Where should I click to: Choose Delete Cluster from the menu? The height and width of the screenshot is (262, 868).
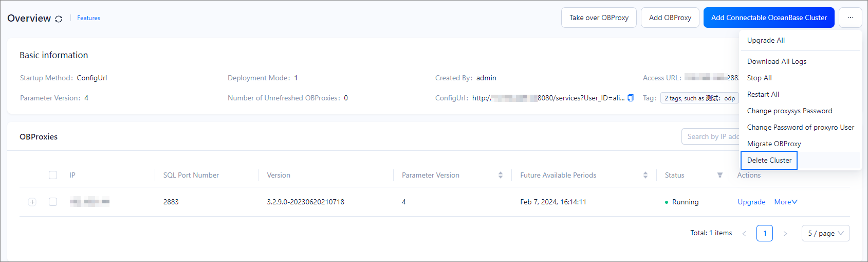point(769,160)
